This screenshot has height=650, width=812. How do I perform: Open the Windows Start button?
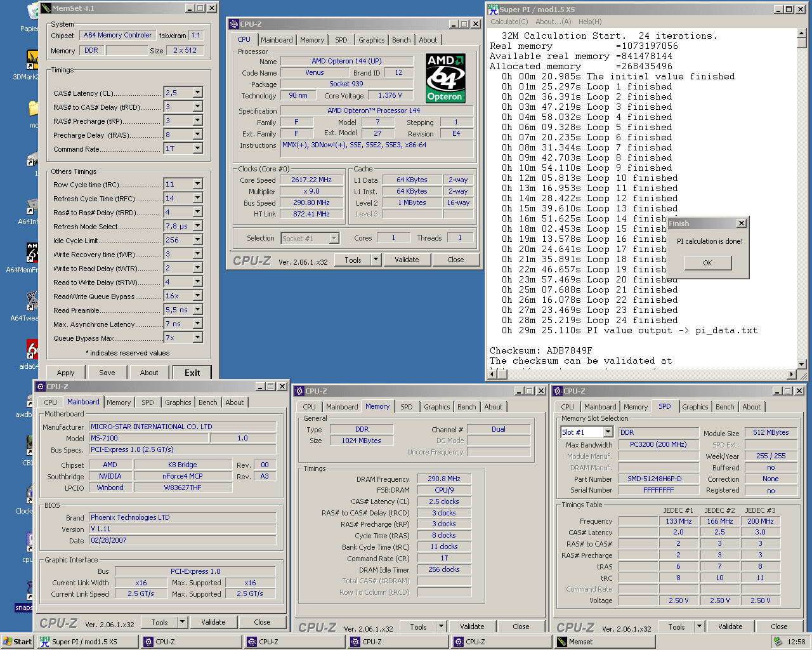pos(18,642)
